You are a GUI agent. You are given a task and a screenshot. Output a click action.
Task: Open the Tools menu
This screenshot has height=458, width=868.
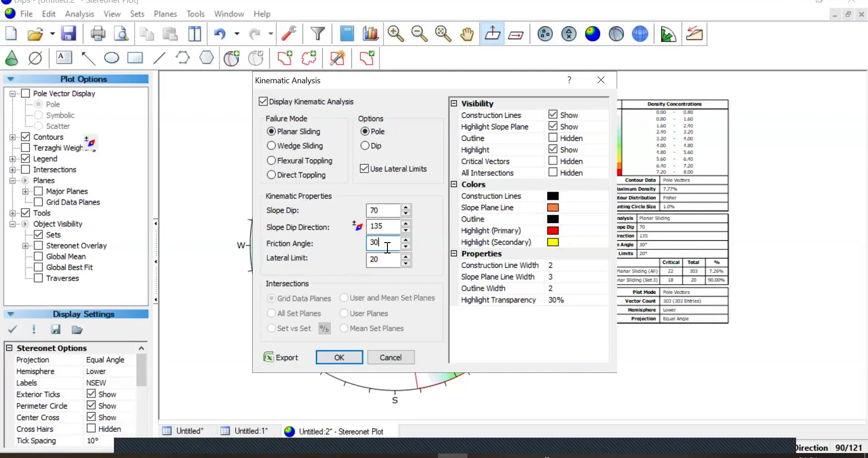(x=196, y=14)
